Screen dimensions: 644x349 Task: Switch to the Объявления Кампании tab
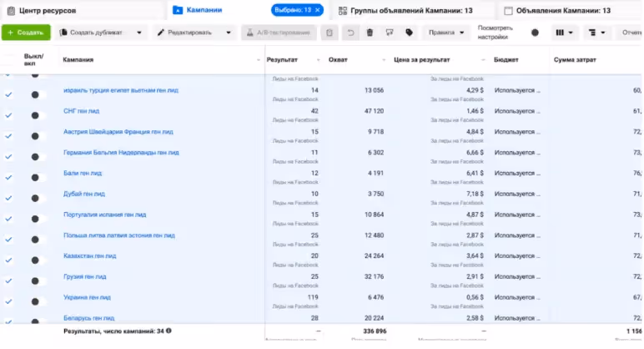point(557,10)
